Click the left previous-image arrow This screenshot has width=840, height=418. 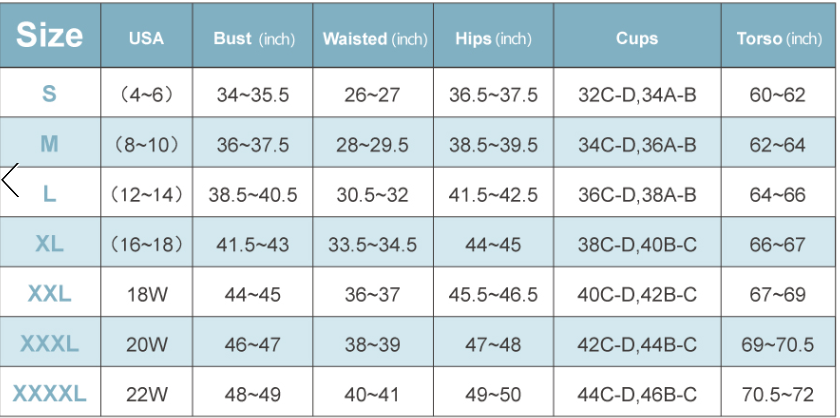(x=12, y=181)
